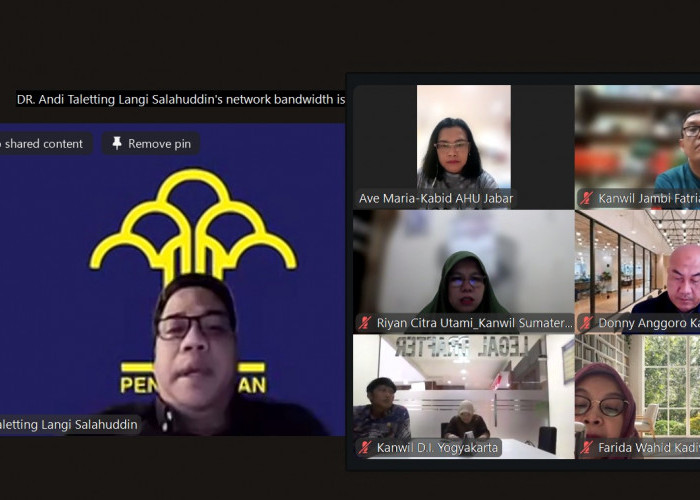Select Ave Maria-Kabid AHU Jabar video tile
This screenshot has height=500, width=700.
click(463, 147)
